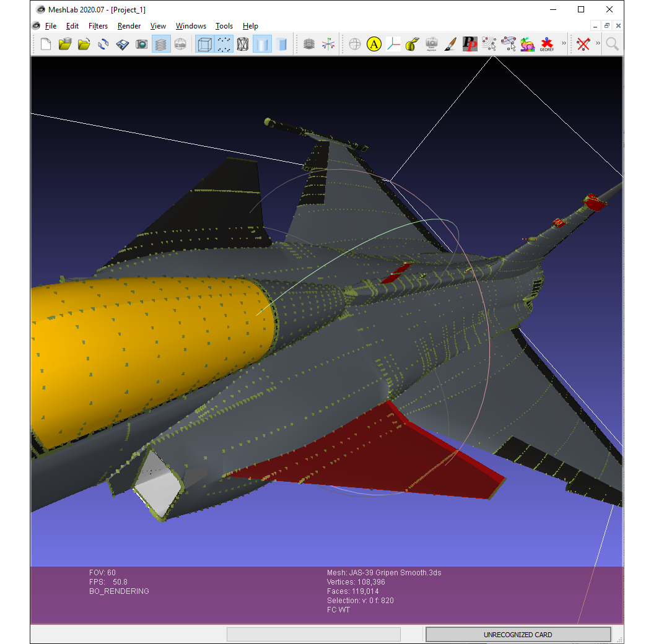This screenshot has height=644, width=651.
Task: Open the Render menu
Action: [129, 26]
